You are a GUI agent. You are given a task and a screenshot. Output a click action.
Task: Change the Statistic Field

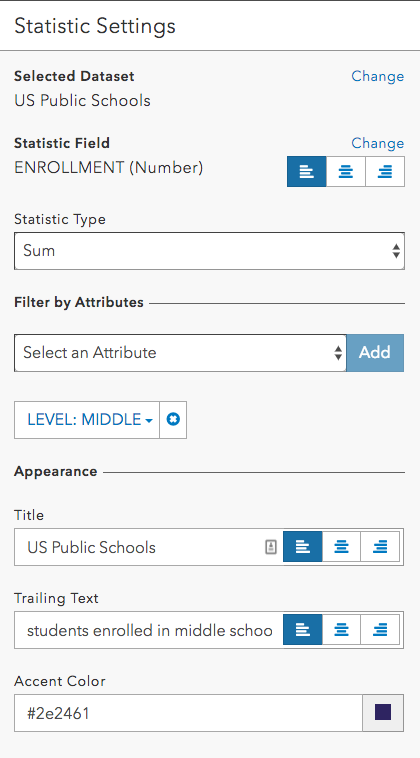[x=377, y=143]
